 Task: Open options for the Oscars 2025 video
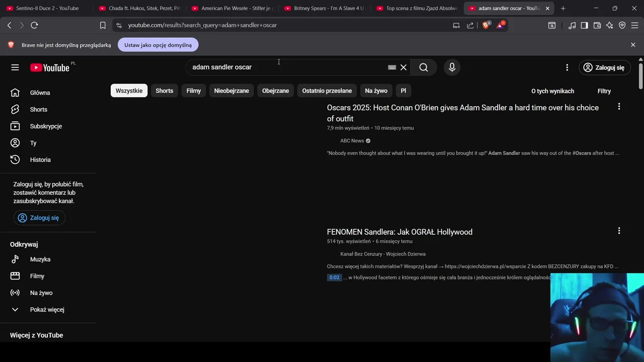[619, 107]
